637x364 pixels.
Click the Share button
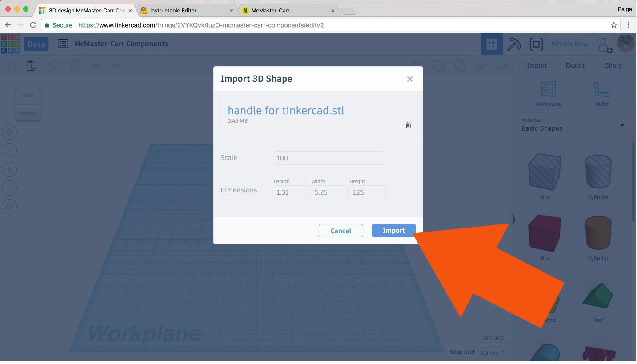coord(613,65)
